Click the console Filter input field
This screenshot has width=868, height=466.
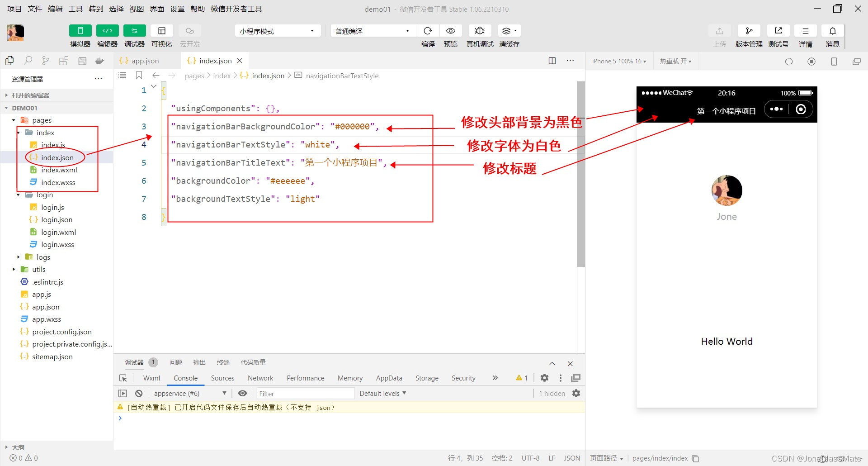[x=306, y=394]
